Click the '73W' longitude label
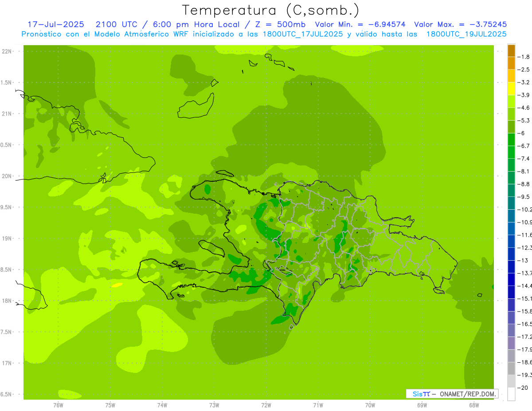The width and height of the screenshot is (532, 411). pyautogui.click(x=214, y=405)
